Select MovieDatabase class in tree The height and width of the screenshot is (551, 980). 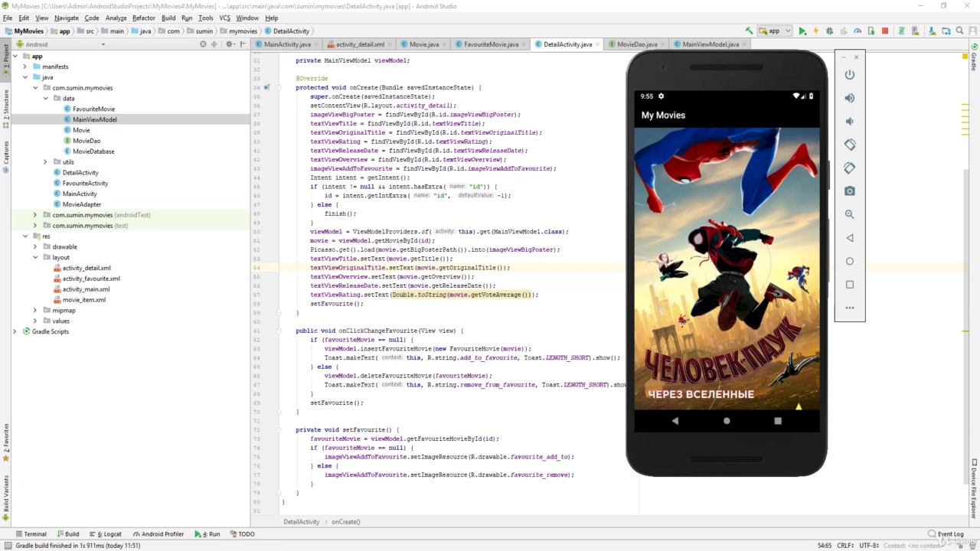93,152
